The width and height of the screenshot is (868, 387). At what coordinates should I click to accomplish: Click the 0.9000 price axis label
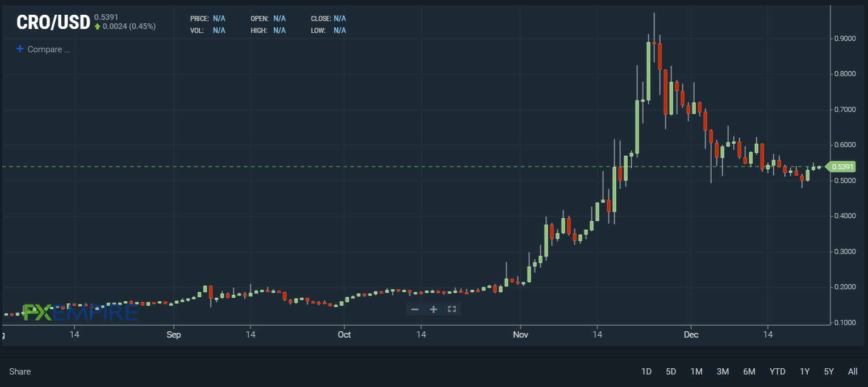[844, 39]
